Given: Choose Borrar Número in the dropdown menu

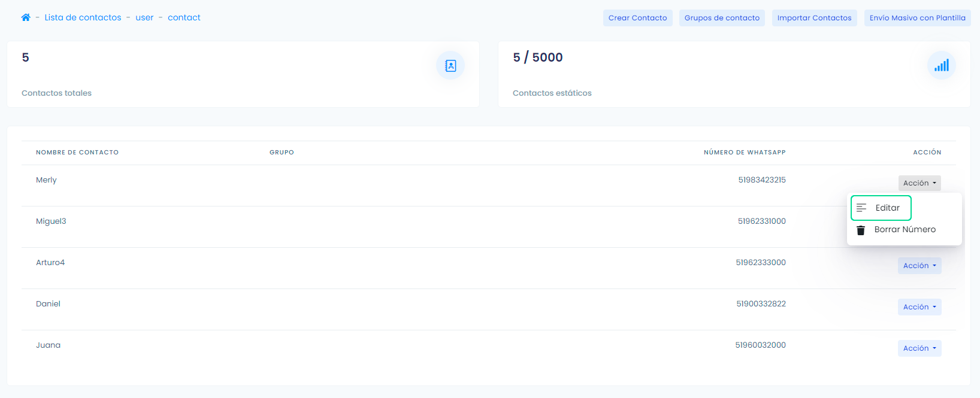Looking at the screenshot, I should 905,230.
